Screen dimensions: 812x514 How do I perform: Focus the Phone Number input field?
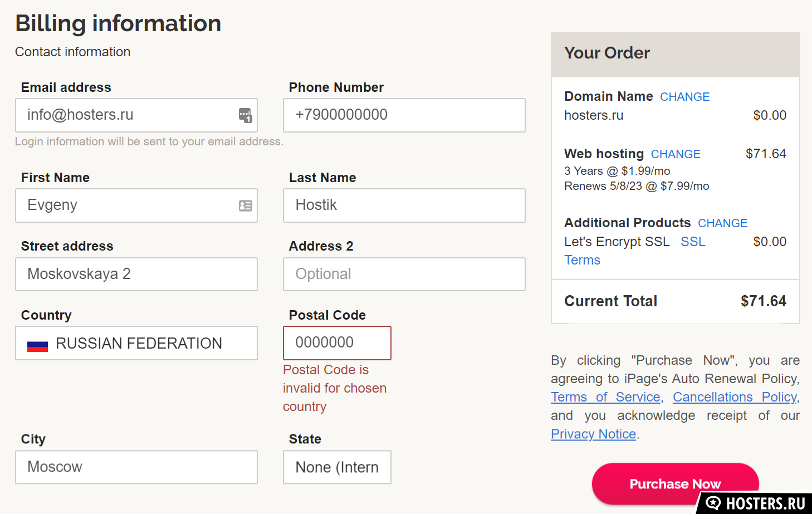tap(404, 115)
